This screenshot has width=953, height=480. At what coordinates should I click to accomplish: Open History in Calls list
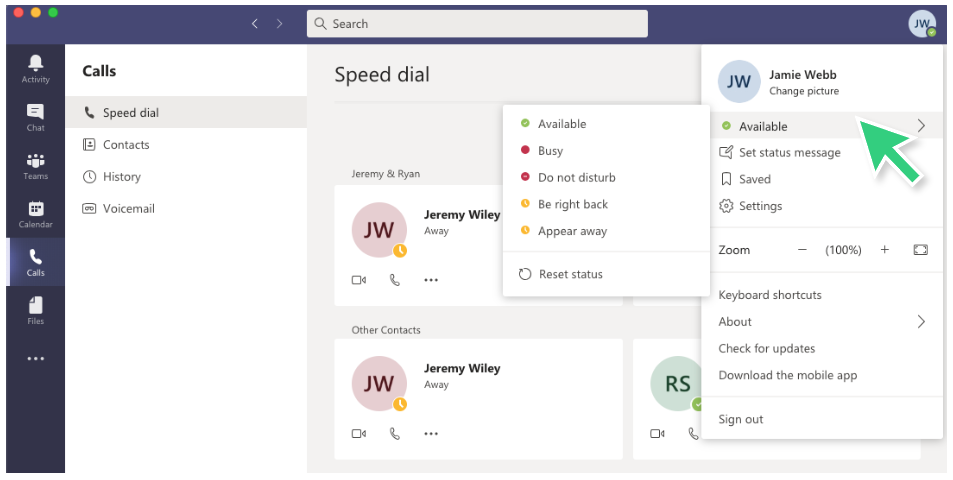pos(186,177)
